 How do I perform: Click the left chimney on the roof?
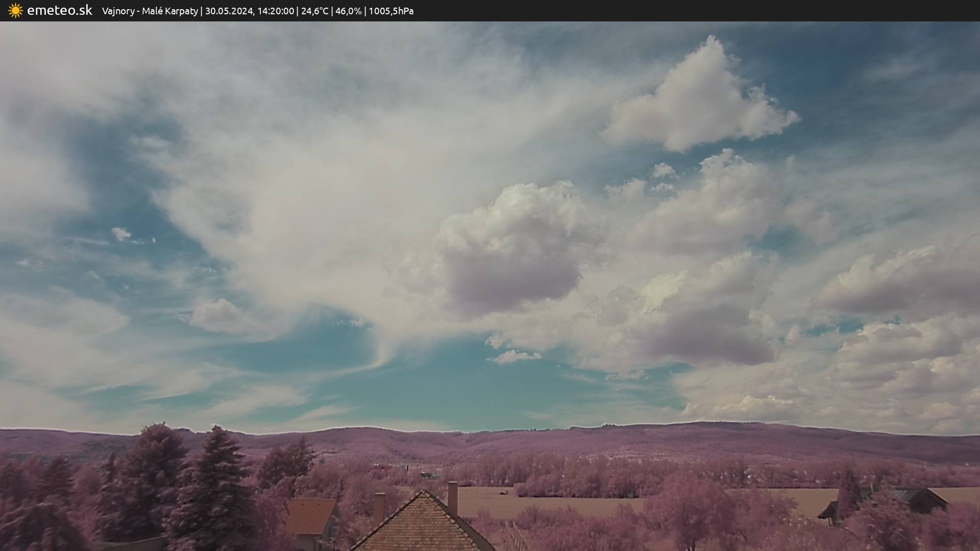(x=379, y=508)
